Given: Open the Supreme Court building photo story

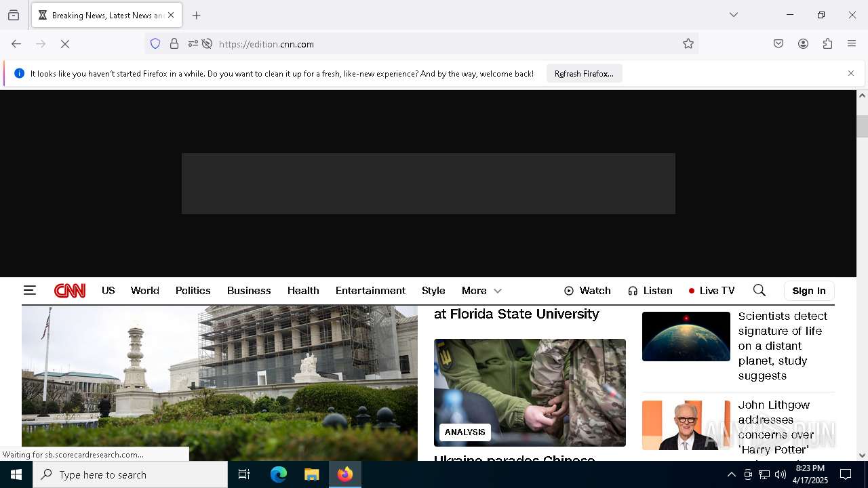Looking at the screenshot, I should (220, 383).
